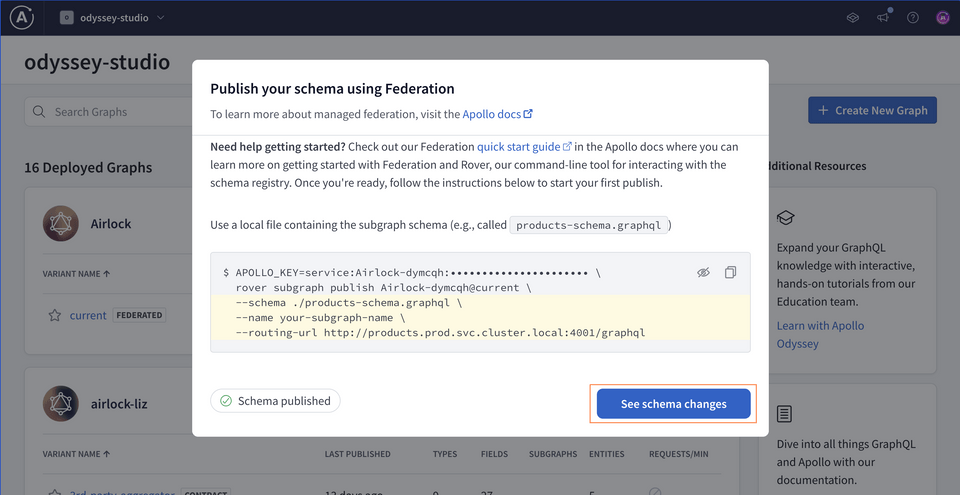Click the graduation cap icon in Additional Resources
Image resolution: width=960 pixels, height=495 pixels.
point(786,217)
